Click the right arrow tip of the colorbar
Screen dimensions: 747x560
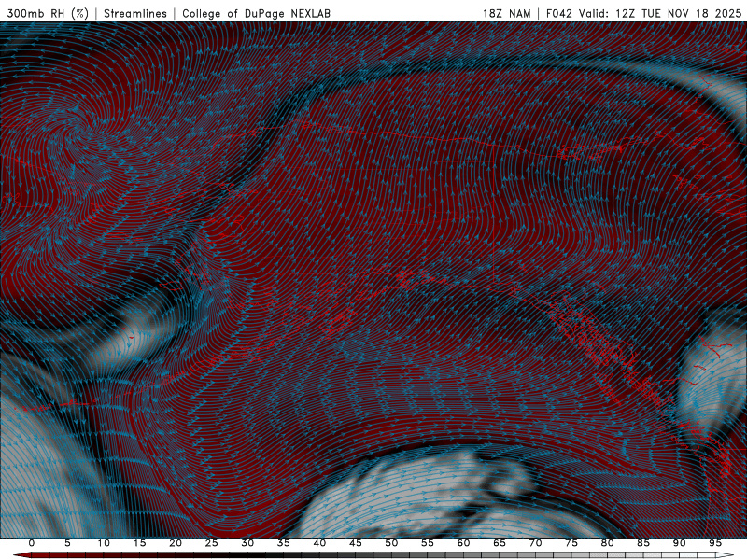click(x=725, y=555)
